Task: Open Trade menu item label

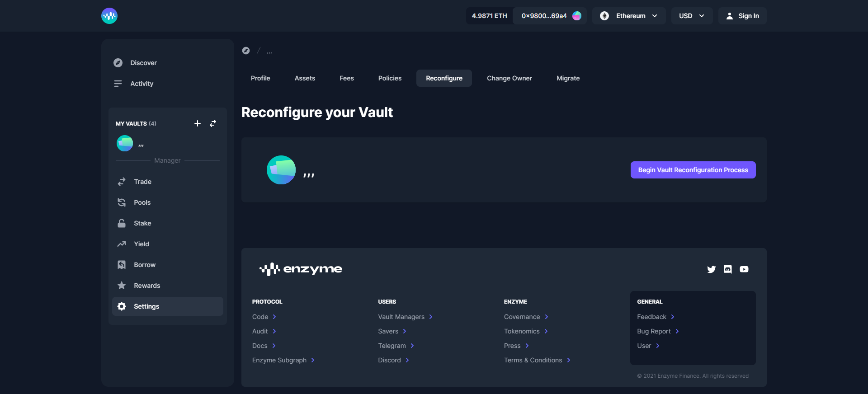Action: pyautogui.click(x=143, y=182)
